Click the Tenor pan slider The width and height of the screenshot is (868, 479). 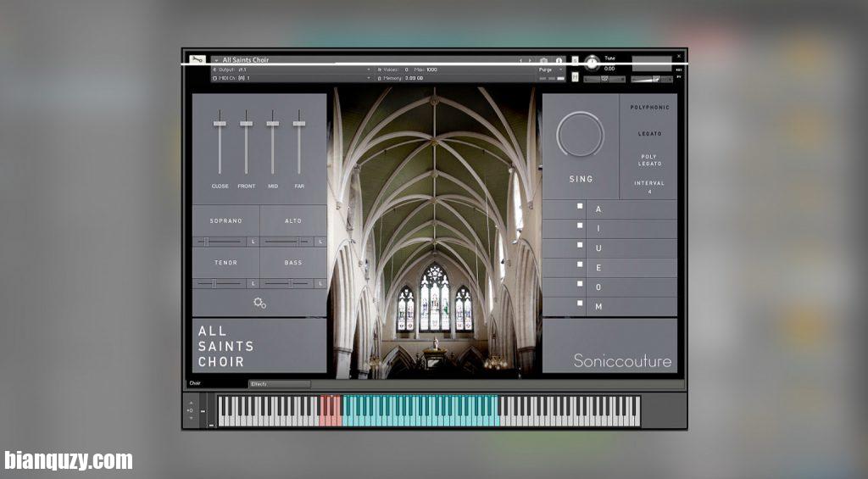(x=220, y=283)
